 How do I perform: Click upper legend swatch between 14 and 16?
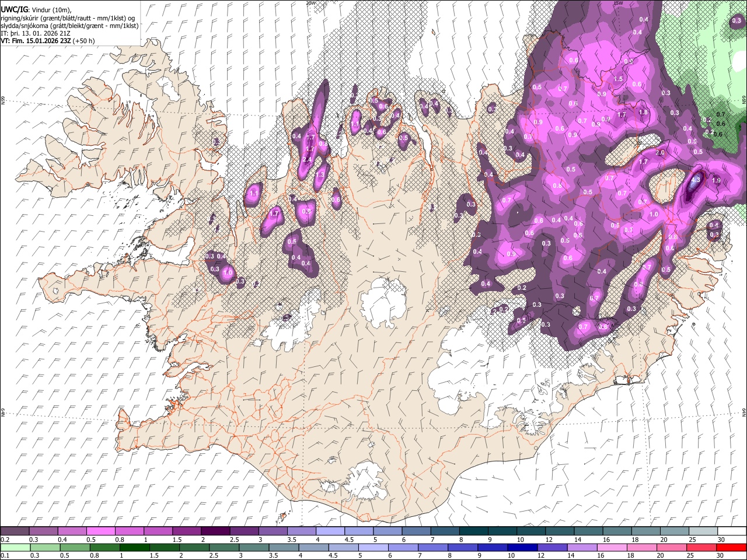point(589,531)
